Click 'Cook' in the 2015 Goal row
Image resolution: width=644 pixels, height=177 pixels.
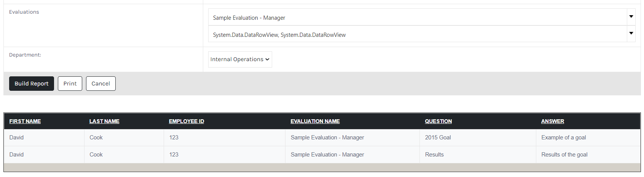tap(96, 137)
